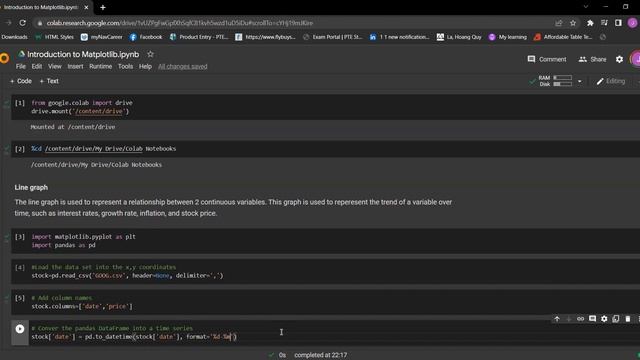Open a new browser tab
640x360 pixels.
tap(103, 7)
